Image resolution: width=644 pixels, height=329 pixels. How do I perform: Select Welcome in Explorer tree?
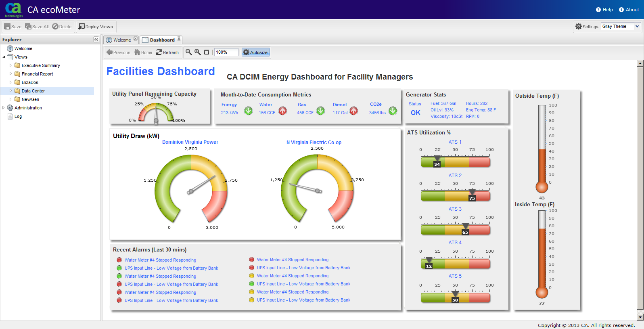pos(23,48)
